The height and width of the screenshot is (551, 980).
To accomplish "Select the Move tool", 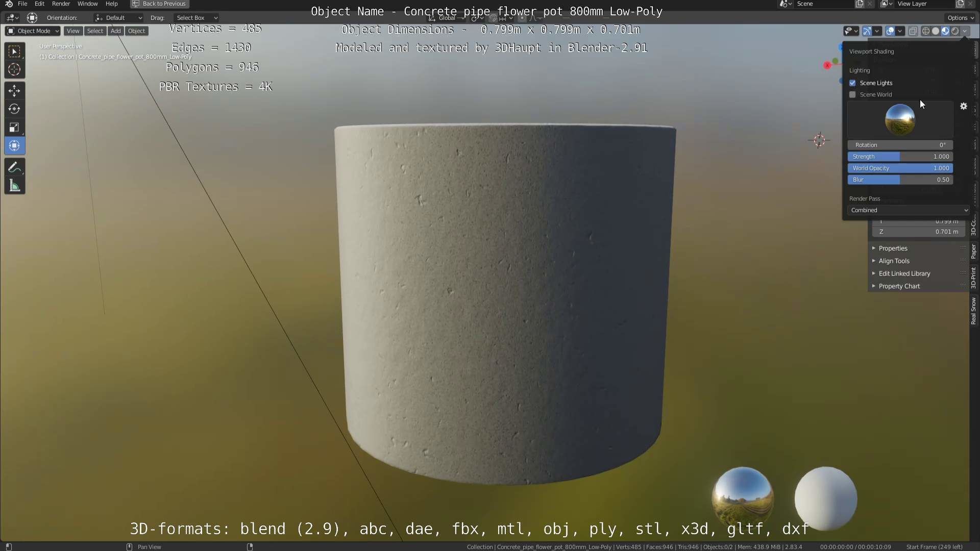I will tap(14, 91).
